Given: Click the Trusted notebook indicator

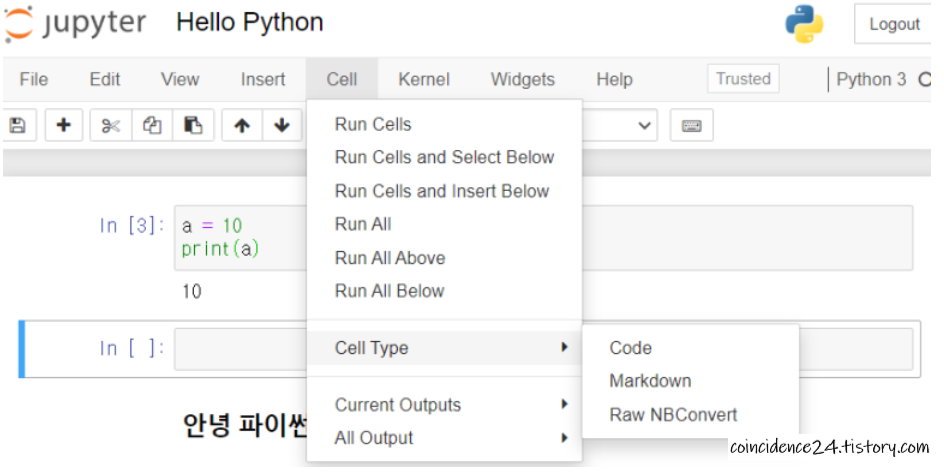Looking at the screenshot, I should [743, 79].
